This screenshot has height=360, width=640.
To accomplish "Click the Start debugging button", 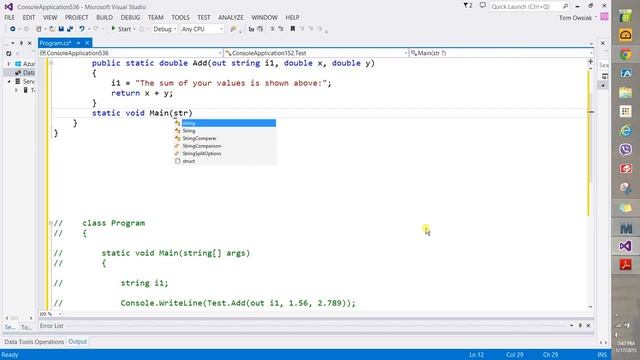I will coord(121,29).
